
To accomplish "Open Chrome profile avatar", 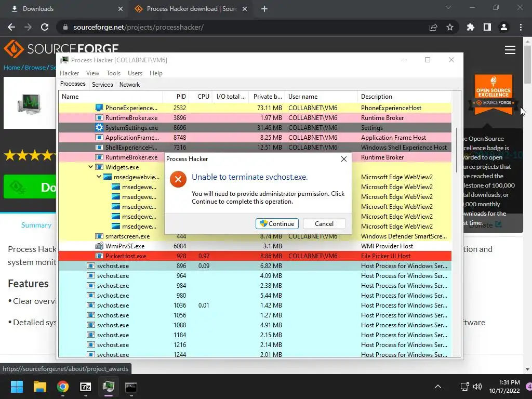I will 504,27.
